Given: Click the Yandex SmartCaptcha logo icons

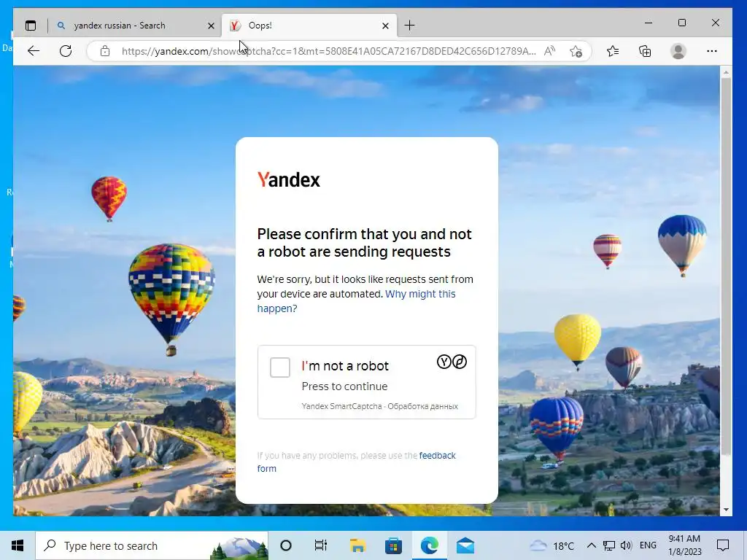Looking at the screenshot, I should (452, 362).
